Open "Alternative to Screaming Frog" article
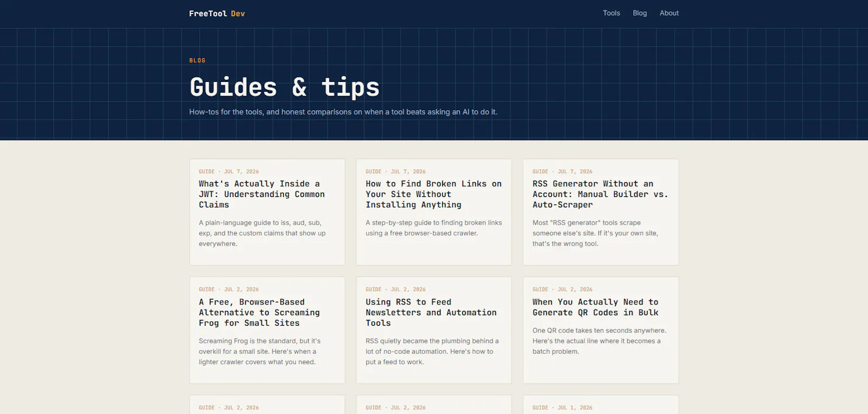Image resolution: width=868 pixels, height=414 pixels. [x=259, y=313]
